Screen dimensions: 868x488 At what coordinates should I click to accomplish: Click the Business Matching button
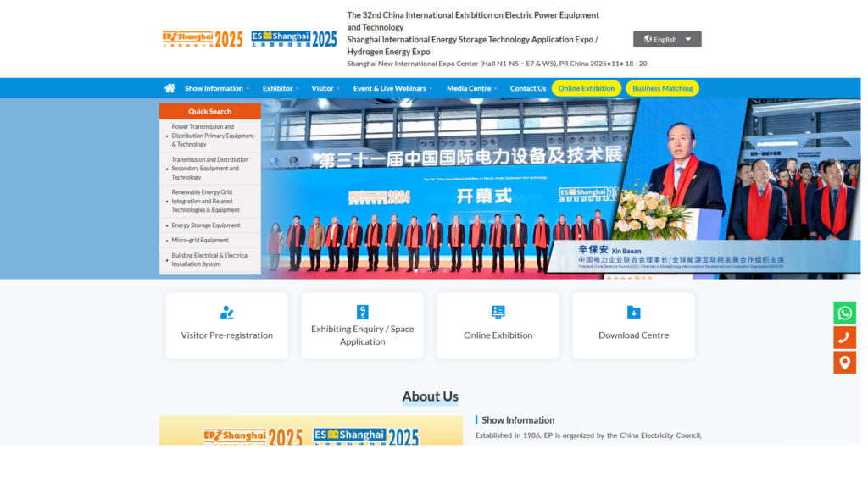[662, 88]
